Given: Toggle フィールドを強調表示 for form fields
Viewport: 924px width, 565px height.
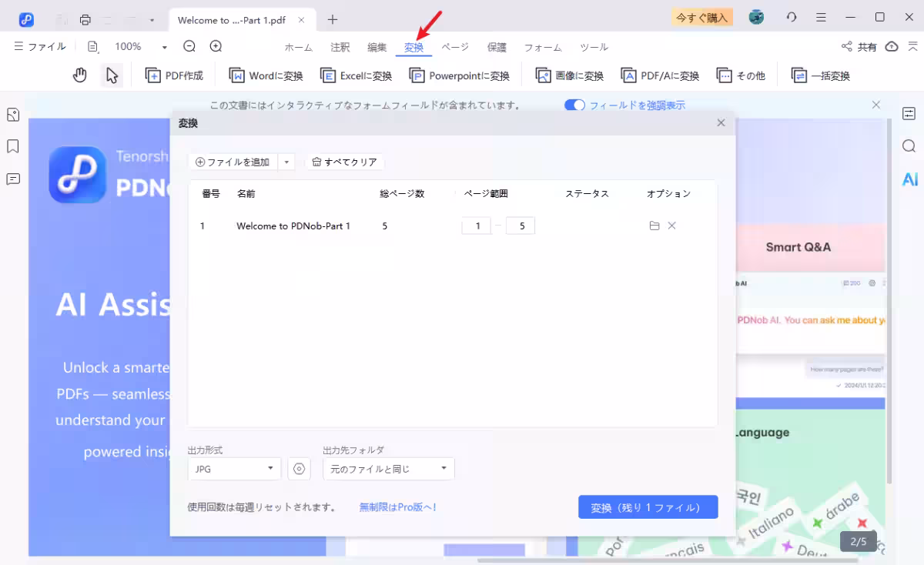Looking at the screenshot, I should pyautogui.click(x=574, y=104).
